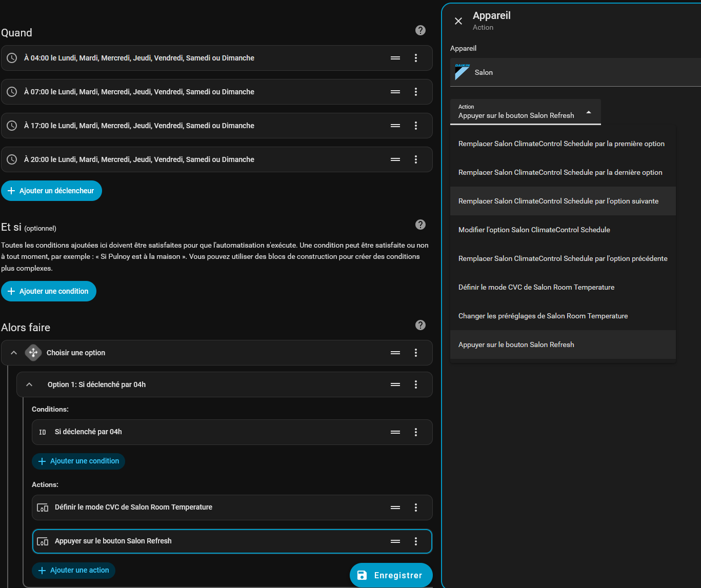This screenshot has width=701, height=588.
Task: Click the Enregistrer save button
Action: [x=391, y=575]
